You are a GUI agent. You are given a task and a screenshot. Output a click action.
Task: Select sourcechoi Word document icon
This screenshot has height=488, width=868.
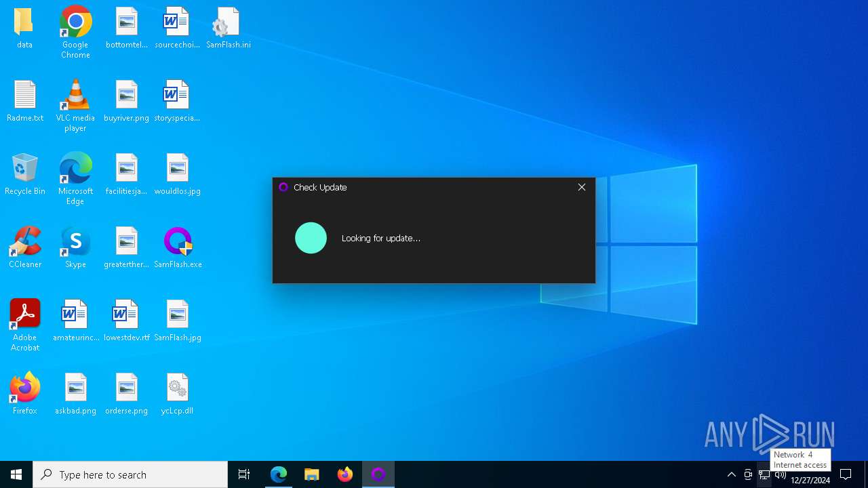coord(177,28)
